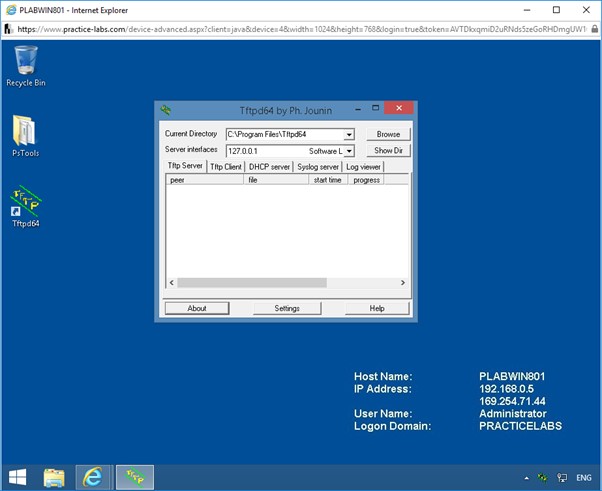Screen dimensions: 602x491
Task: Click the 127.0.0.1 server interface field
Action: click(285, 151)
